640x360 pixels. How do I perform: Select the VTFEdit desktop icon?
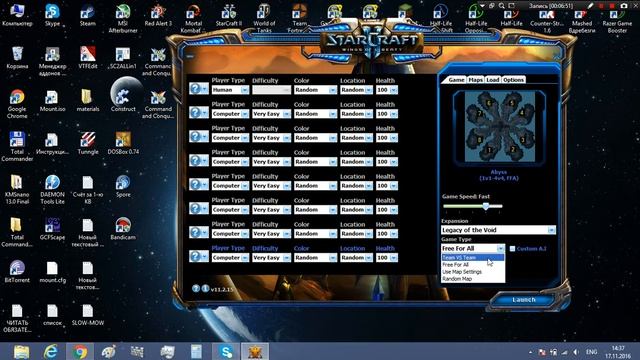[x=88, y=58]
